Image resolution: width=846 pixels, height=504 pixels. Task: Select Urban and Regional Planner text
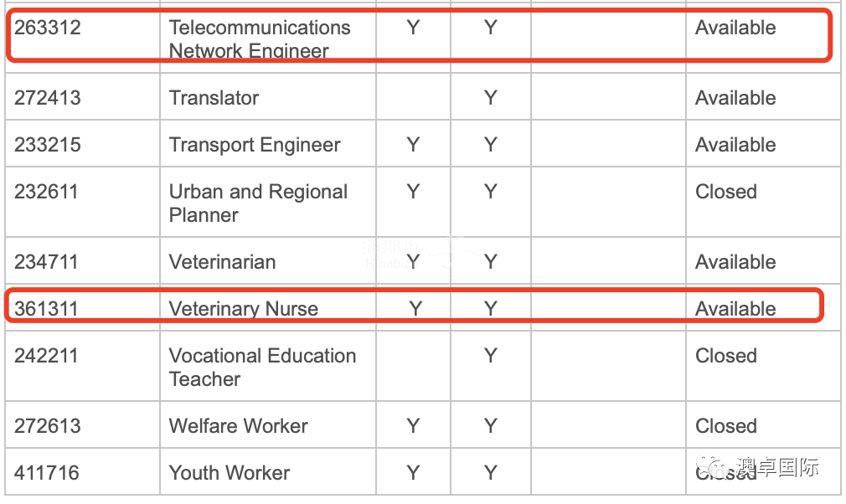259,203
